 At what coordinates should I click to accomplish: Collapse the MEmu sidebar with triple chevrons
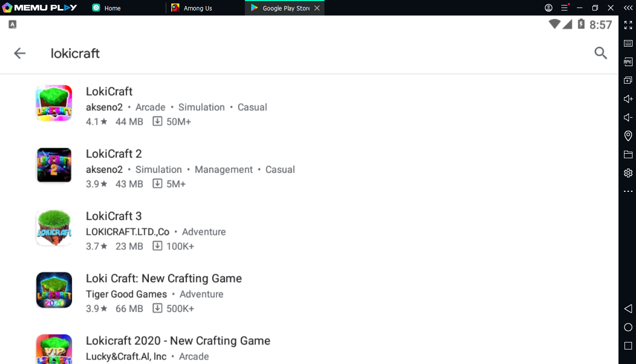click(627, 8)
